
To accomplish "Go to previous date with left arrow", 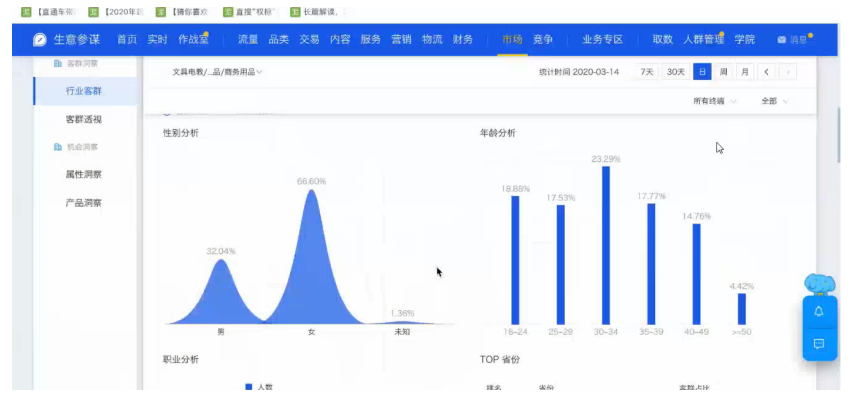I will point(766,72).
